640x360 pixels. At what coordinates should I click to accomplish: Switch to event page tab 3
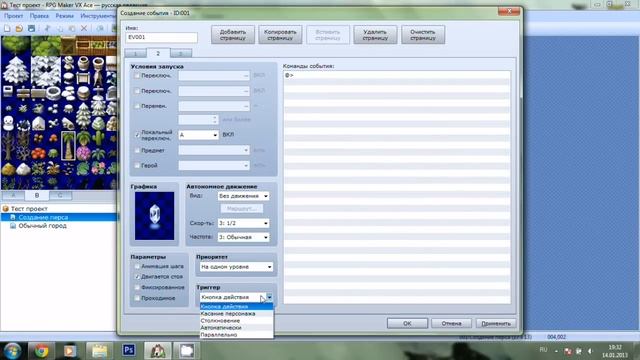pos(180,53)
